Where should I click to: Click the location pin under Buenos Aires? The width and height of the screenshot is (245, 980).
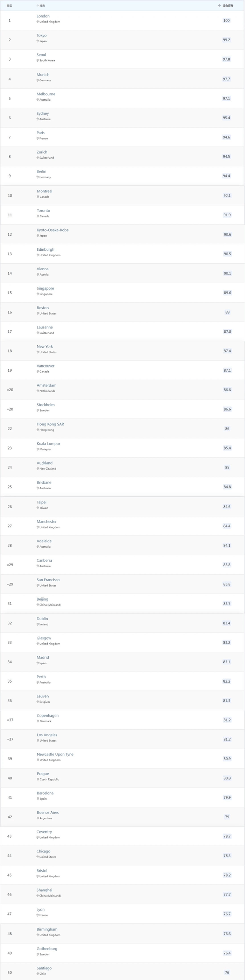[38, 818]
